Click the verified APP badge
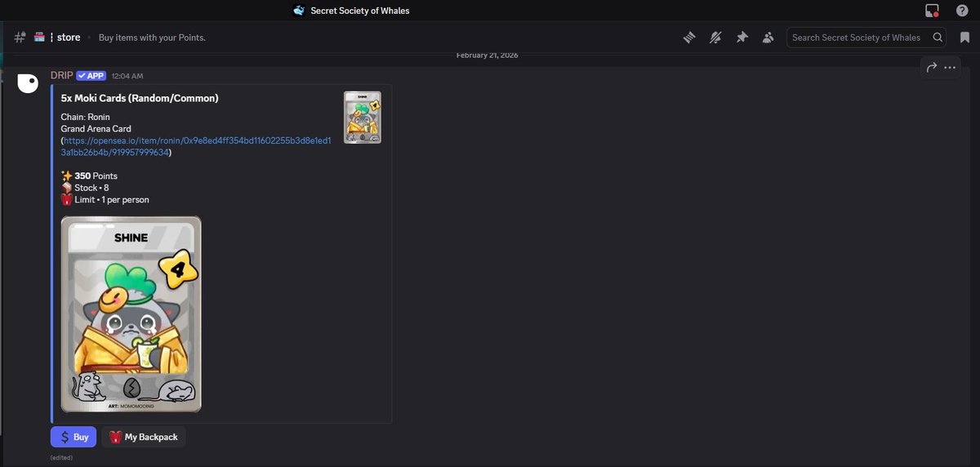The height and width of the screenshot is (467, 980). coord(91,75)
